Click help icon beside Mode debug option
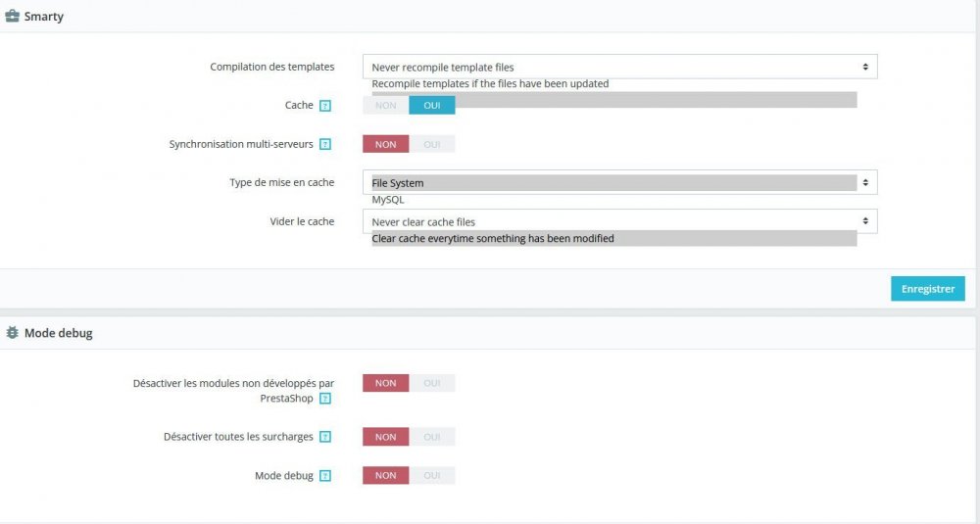 tap(325, 475)
